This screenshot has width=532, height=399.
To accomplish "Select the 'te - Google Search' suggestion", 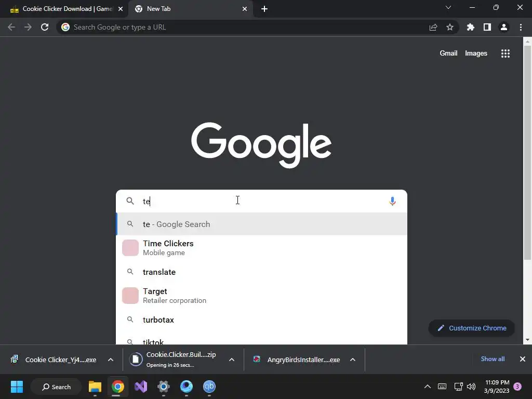I will coord(262,224).
